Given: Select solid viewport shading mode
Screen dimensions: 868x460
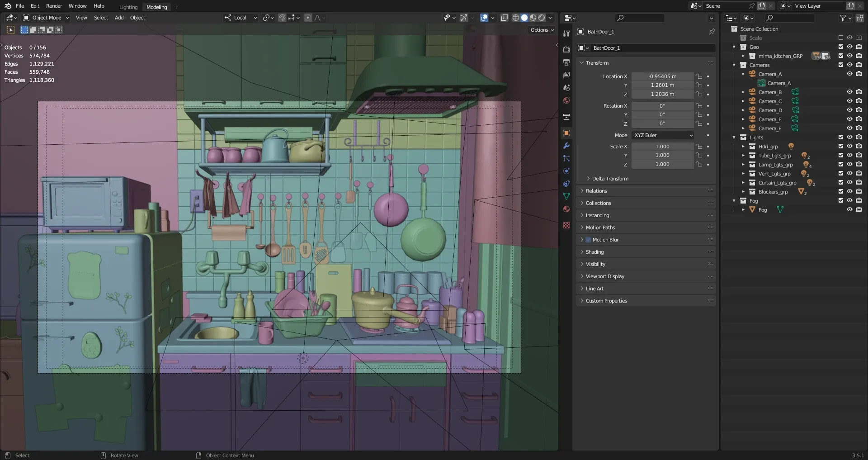Looking at the screenshot, I should (x=524, y=18).
